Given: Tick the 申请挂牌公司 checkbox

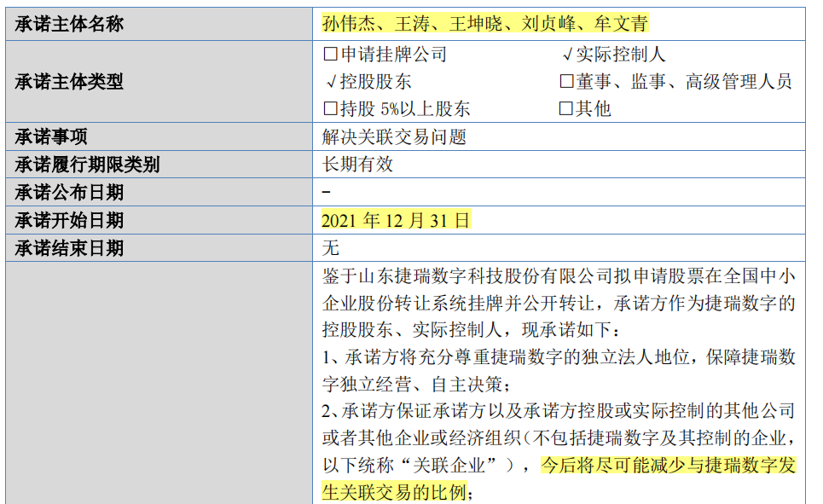Looking at the screenshot, I should point(331,54).
